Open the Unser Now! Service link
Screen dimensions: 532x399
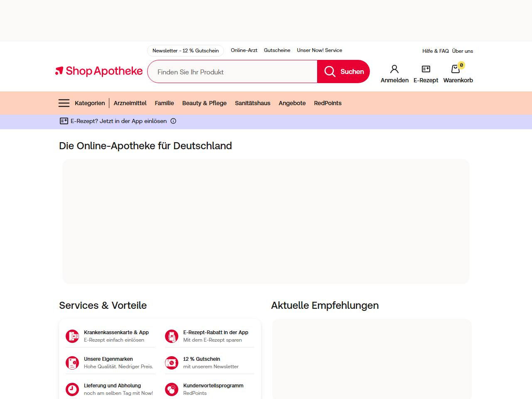[320, 50]
